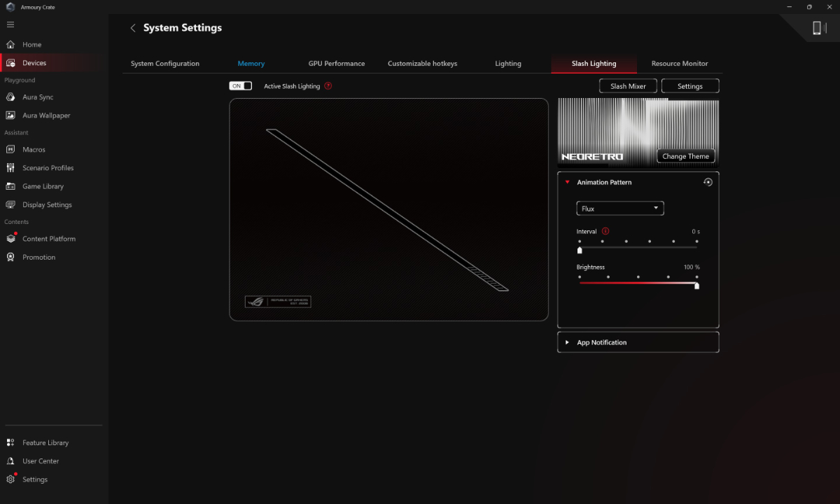Minimize the Armoury Crate window

(789, 6)
